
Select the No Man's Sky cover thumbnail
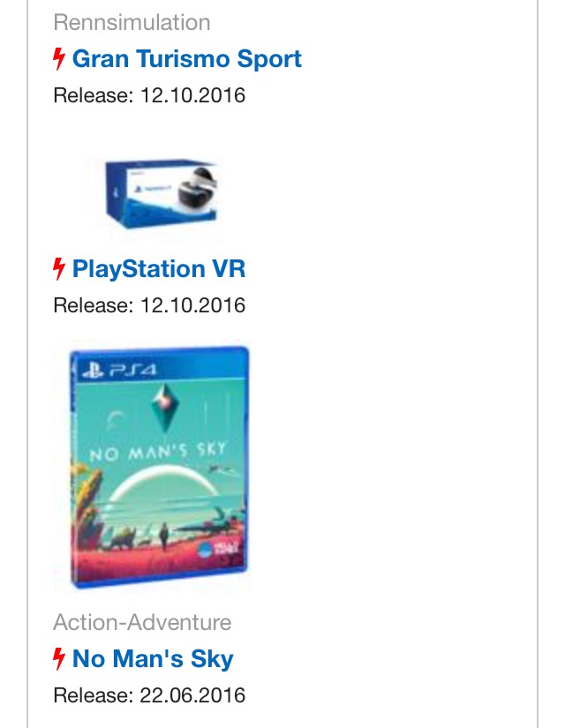click(x=158, y=468)
